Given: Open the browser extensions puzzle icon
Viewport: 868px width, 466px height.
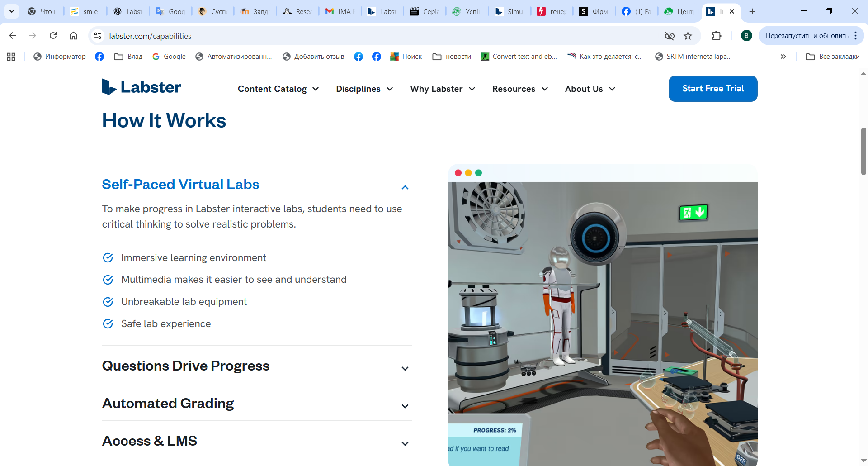Looking at the screenshot, I should 716,36.
